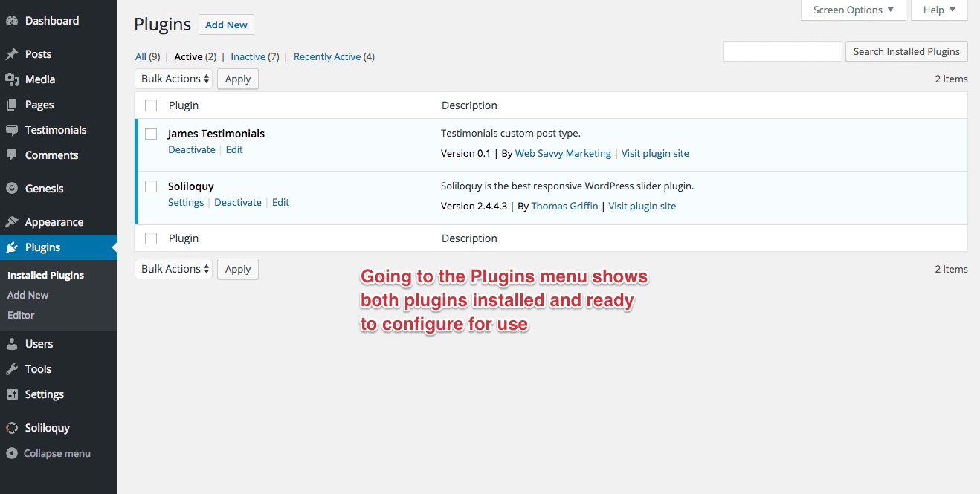
Task: Visit plugin site for Soliloquy
Action: (x=642, y=207)
